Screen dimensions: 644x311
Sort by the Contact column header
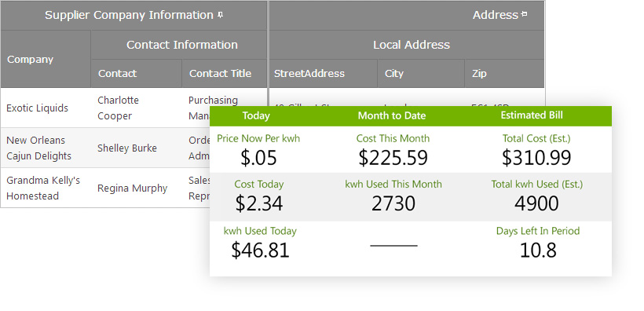coord(136,74)
